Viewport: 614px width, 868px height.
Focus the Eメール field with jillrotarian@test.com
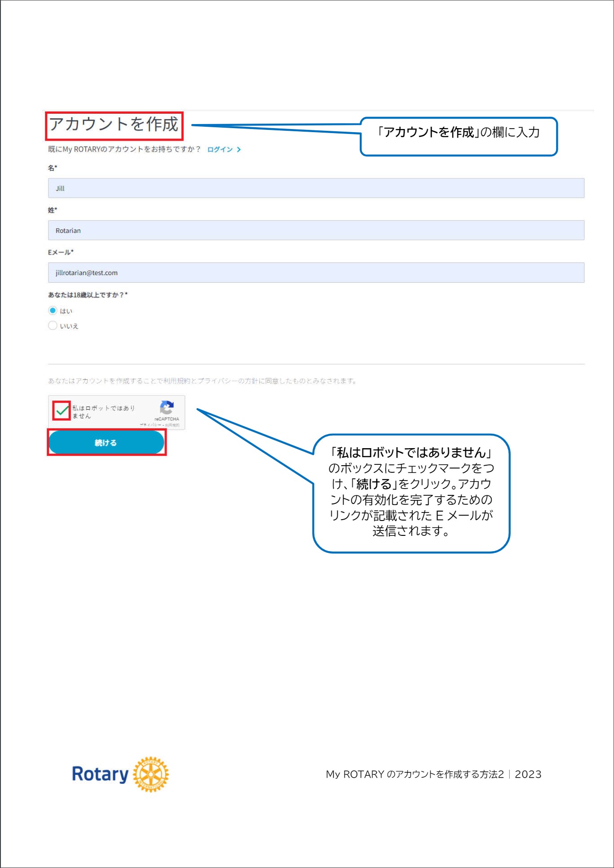(316, 273)
